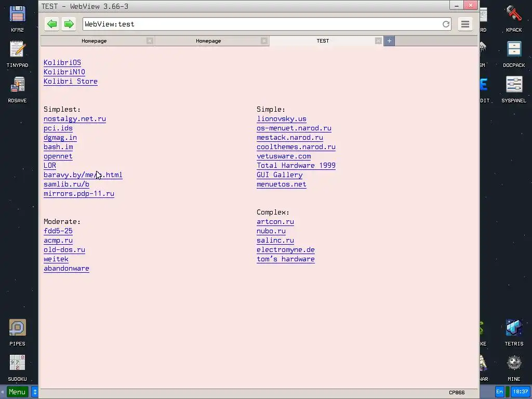Open the mestack.narod.ru link
This screenshot has height=399, width=532.
(x=290, y=138)
